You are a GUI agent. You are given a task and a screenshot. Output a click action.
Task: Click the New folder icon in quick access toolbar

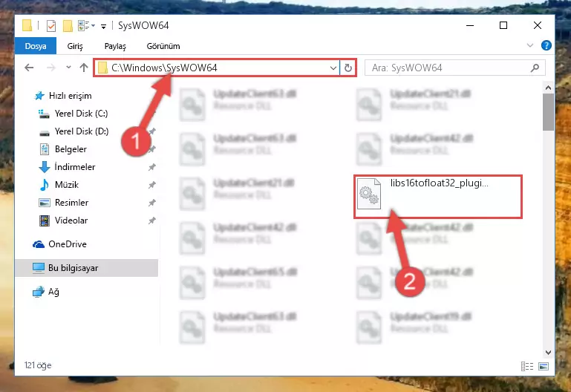pyautogui.click(x=68, y=26)
